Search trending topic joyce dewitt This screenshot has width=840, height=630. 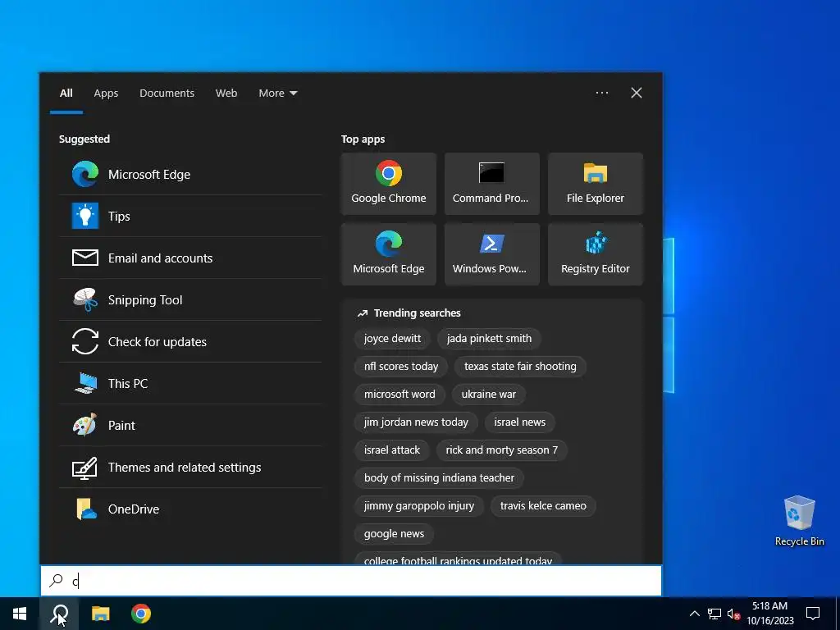(392, 339)
